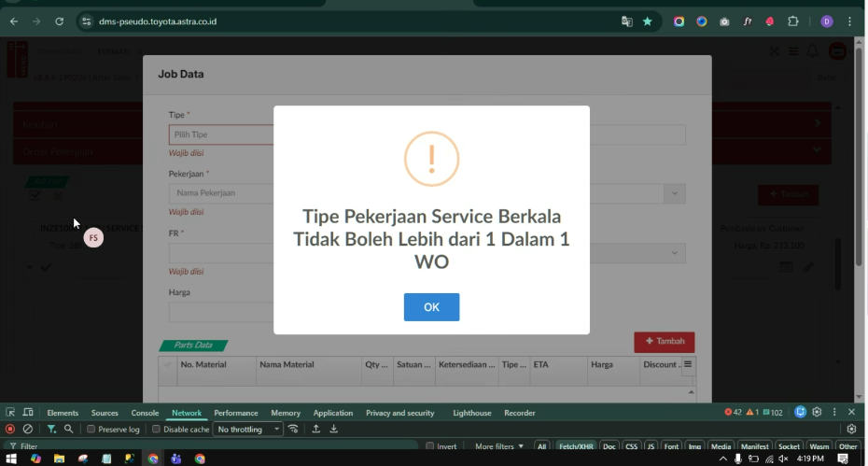This screenshot has height=466, width=868.
Task: Bookmark this page with the star icon
Action: coord(647,21)
